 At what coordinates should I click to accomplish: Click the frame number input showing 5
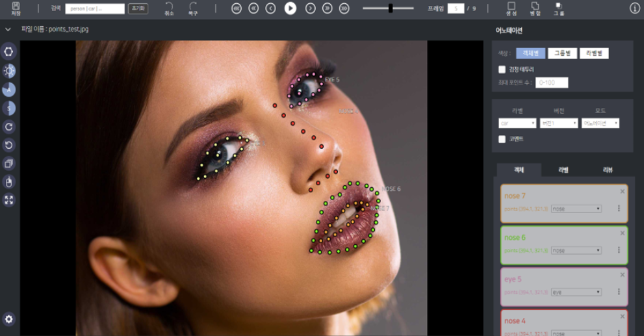click(456, 8)
